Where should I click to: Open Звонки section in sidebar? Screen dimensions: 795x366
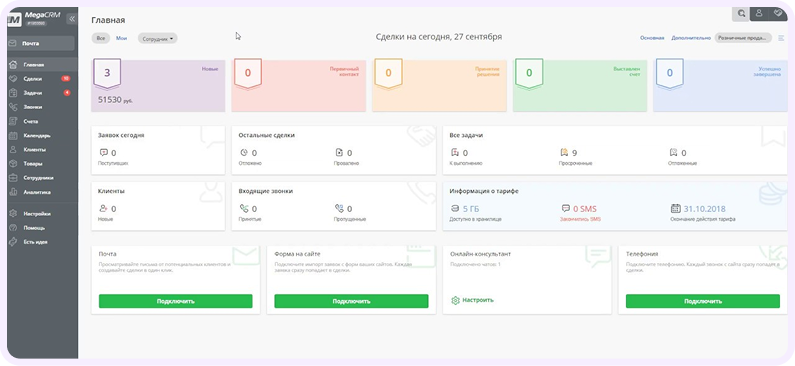click(43, 107)
